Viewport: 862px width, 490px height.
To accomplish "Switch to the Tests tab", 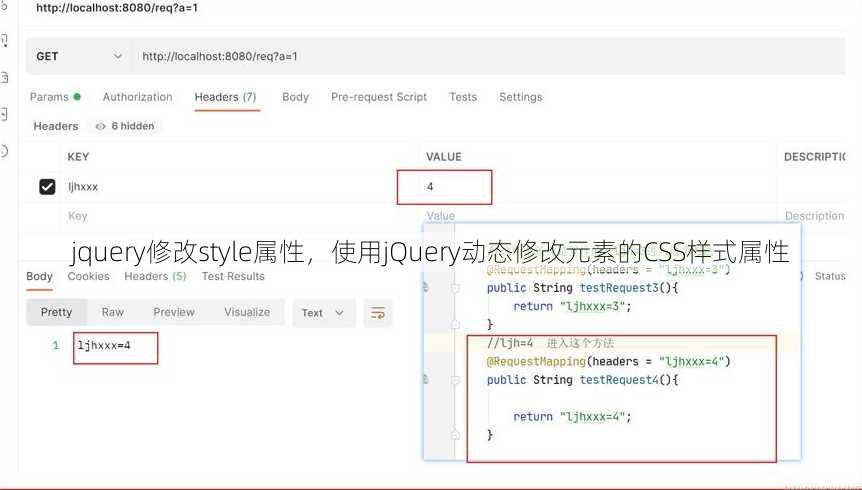I will (x=463, y=97).
